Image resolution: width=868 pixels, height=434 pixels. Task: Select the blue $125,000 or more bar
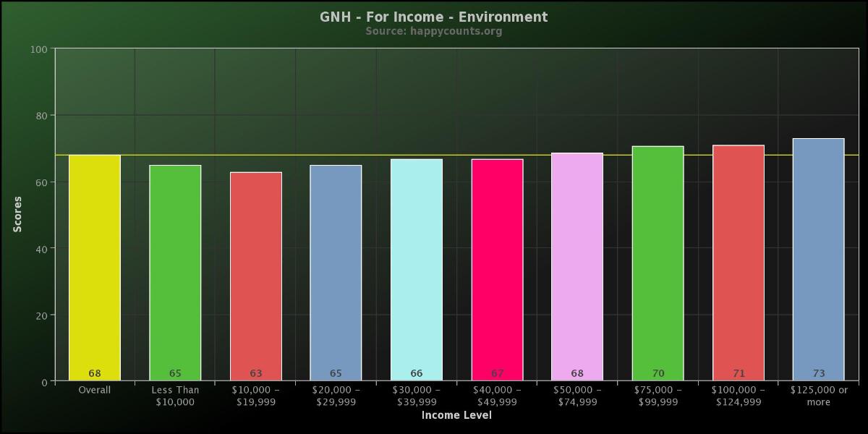[819, 260]
